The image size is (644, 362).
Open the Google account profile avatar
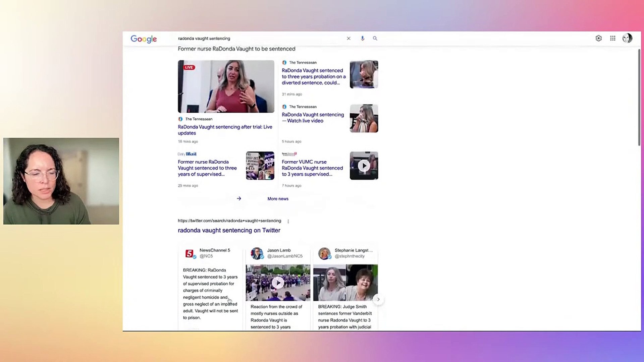627,38
